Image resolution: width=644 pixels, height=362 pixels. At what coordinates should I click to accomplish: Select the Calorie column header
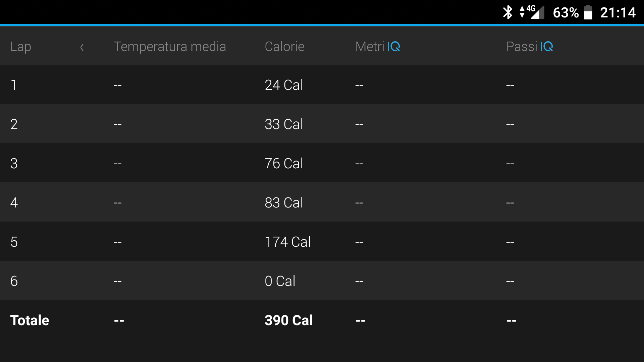pos(284,47)
